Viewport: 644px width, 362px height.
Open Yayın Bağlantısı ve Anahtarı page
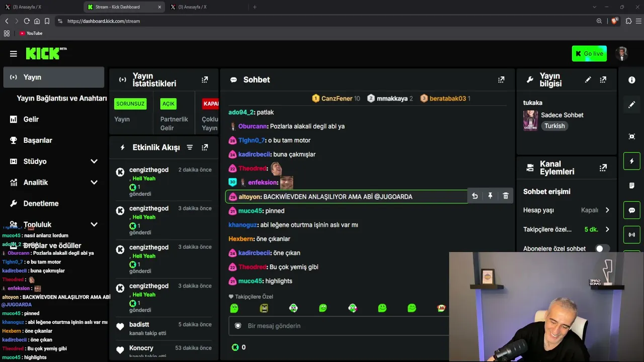61,99
